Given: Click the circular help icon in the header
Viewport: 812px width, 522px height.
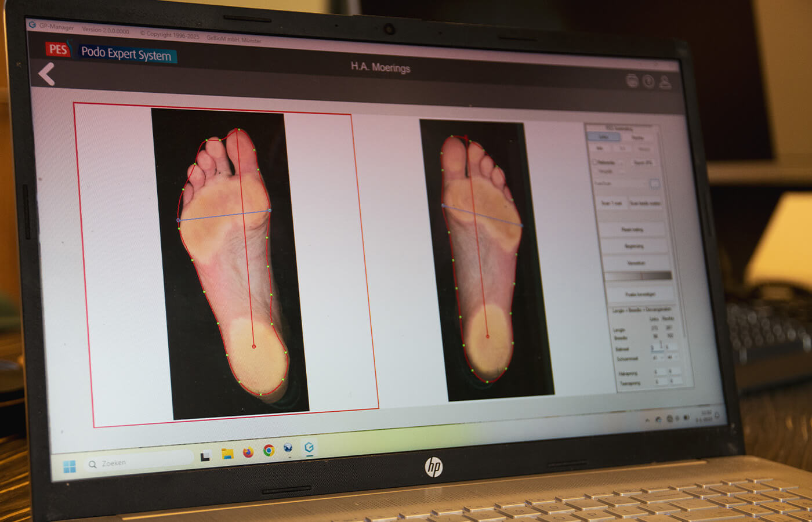Looking at the screenshot, I should click(x=648, y=82).
